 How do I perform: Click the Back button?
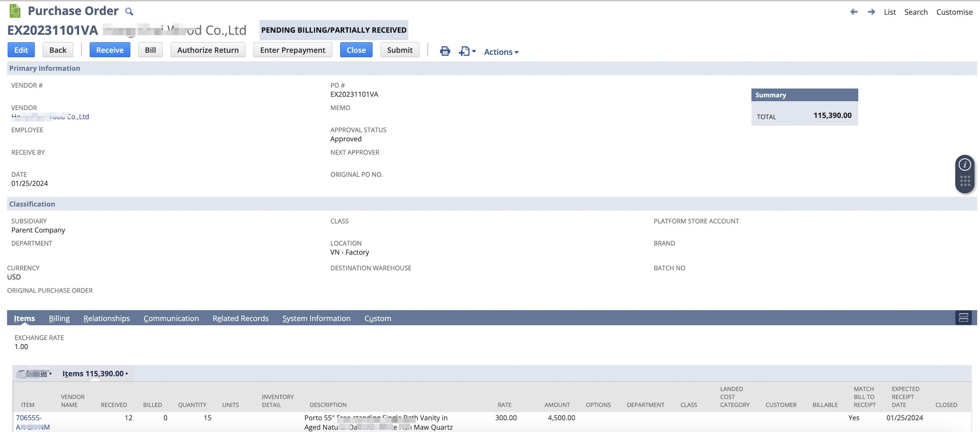[58, 50]
